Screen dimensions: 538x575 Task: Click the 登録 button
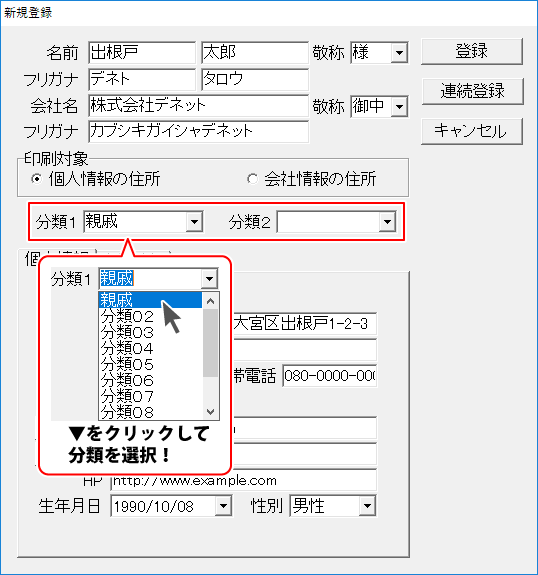[x=472, y=51]
